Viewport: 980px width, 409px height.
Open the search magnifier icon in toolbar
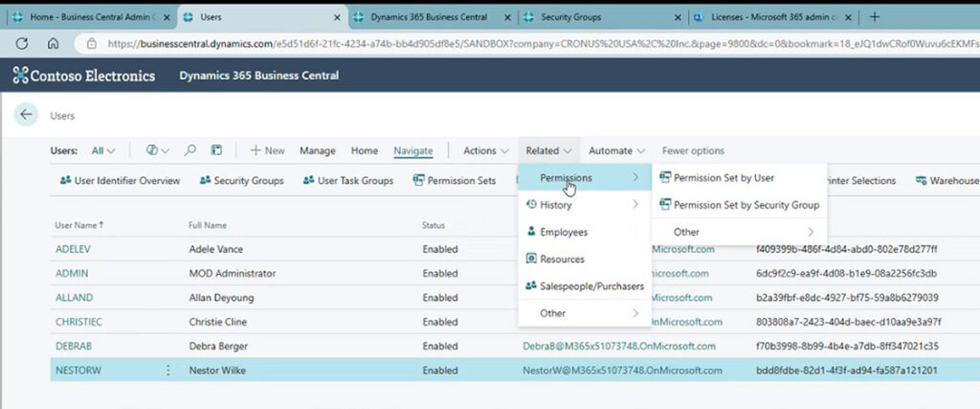190,150
